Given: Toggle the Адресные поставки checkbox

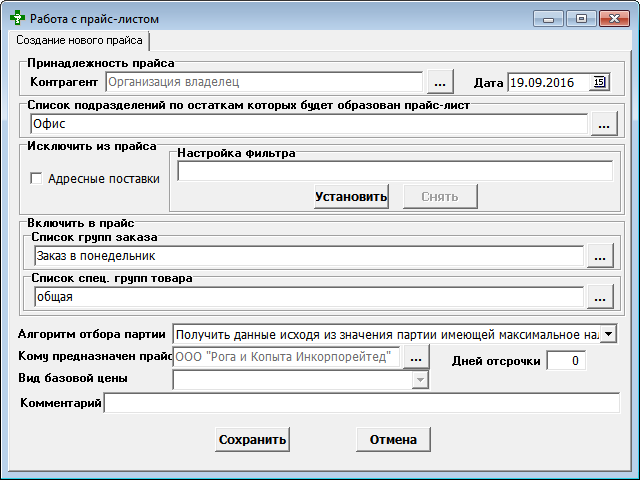Looking at the screenshot, I should (37, 180).
